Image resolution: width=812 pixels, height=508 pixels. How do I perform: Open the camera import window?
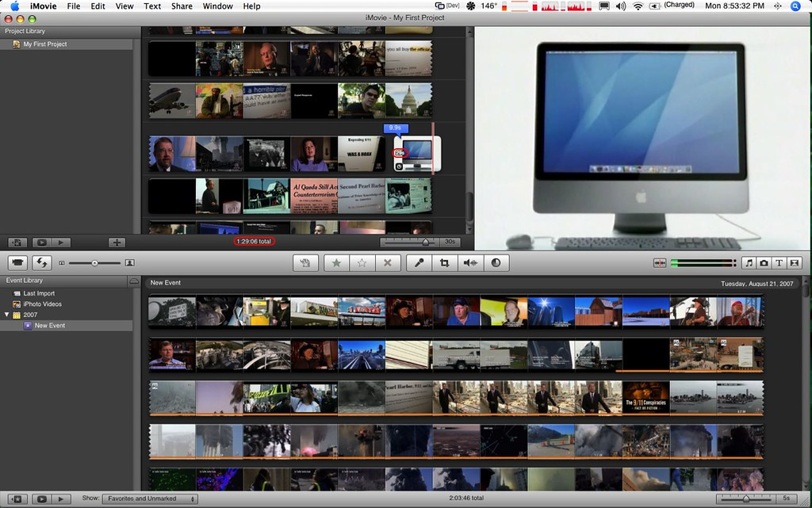[17, 263]
